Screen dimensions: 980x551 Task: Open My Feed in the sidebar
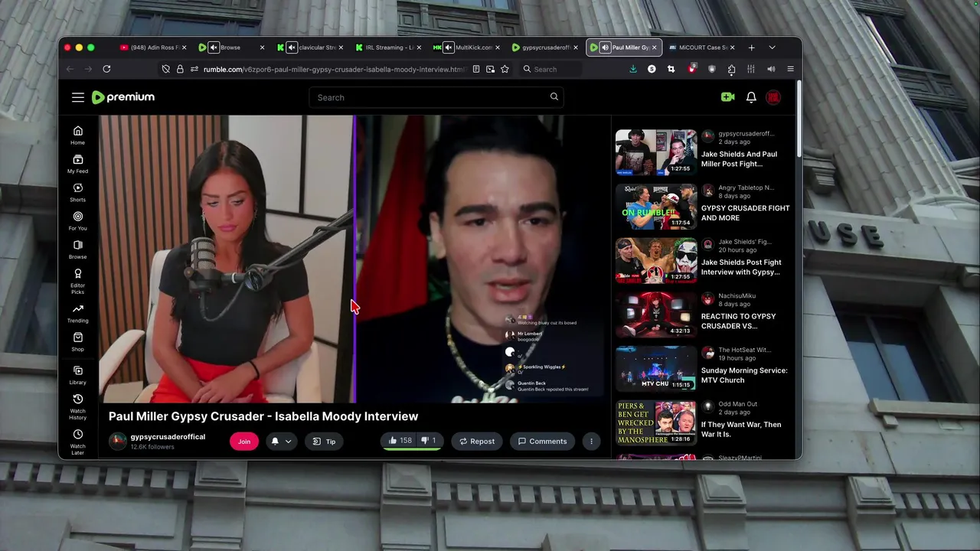78,164
